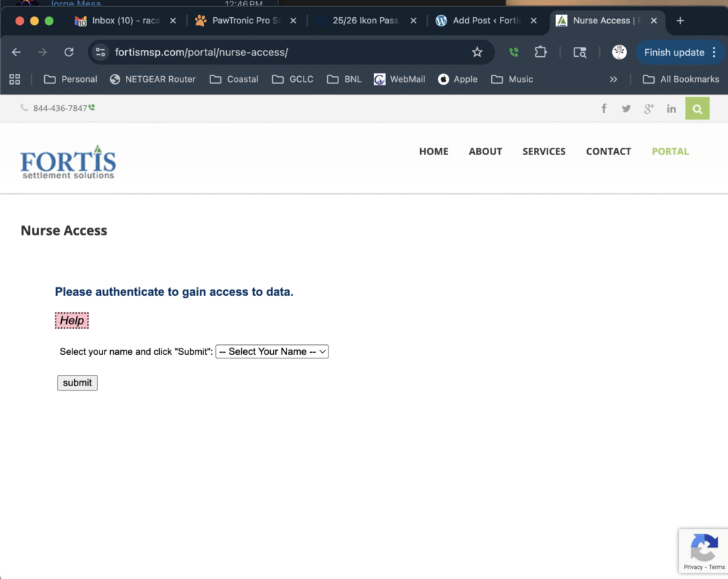Click the address bar URL field
Viewport: 728px width, 579px height.
click(x=284, y=52)
